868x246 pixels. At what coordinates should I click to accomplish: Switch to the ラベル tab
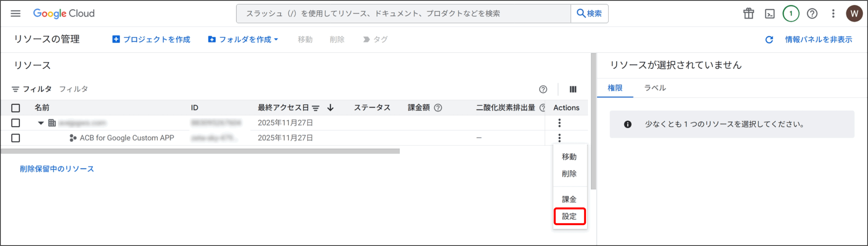pos(655,88)
